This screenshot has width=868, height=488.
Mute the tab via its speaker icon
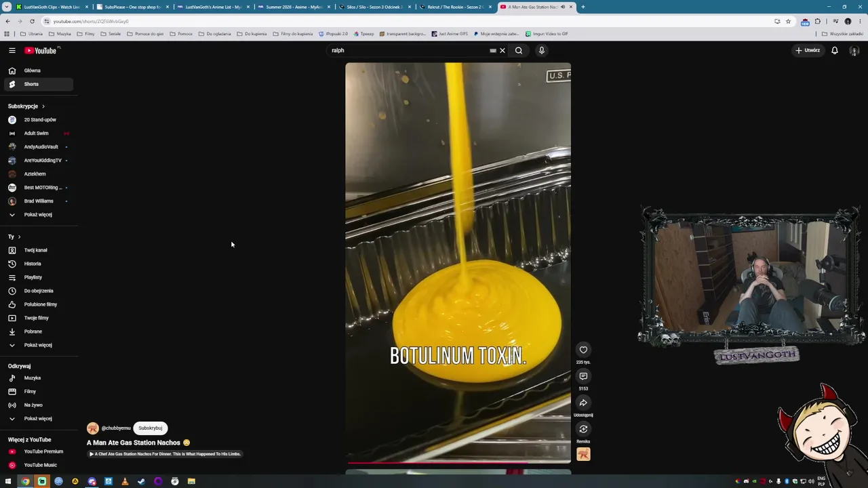click(x=563, y=7)
